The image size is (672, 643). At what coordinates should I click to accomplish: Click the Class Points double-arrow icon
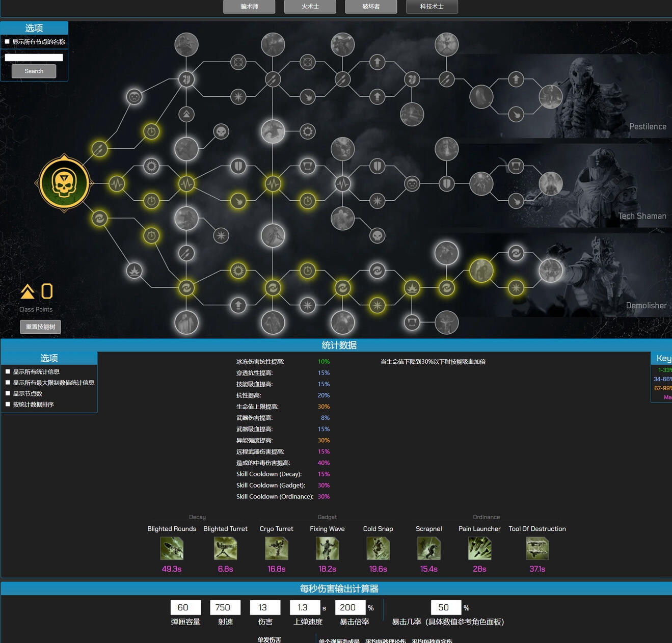(x=28, y=291)
